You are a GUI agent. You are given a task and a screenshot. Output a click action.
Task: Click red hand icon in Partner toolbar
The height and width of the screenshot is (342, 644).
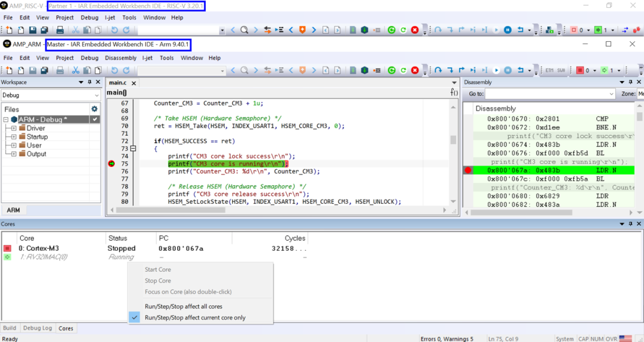point(637,30)
